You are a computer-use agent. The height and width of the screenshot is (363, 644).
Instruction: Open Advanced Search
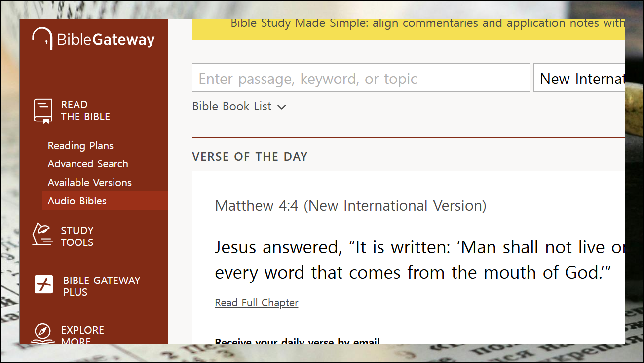point(88,164)
